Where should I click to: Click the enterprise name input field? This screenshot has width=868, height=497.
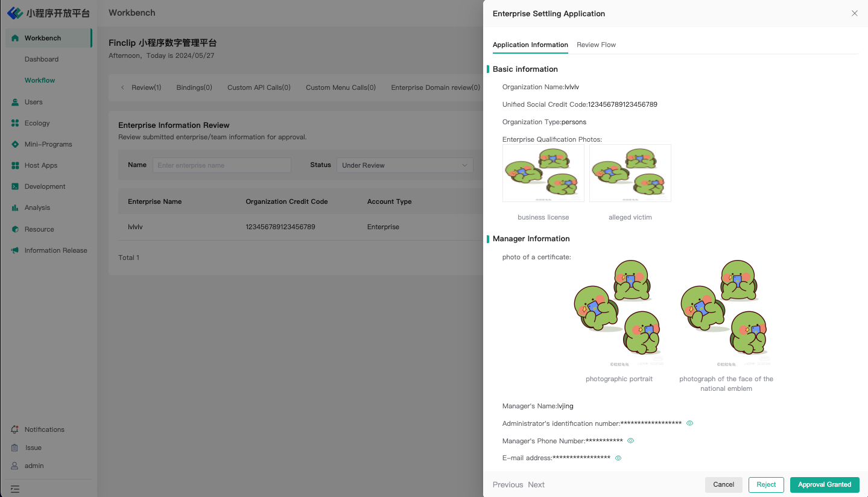(222, 165)
